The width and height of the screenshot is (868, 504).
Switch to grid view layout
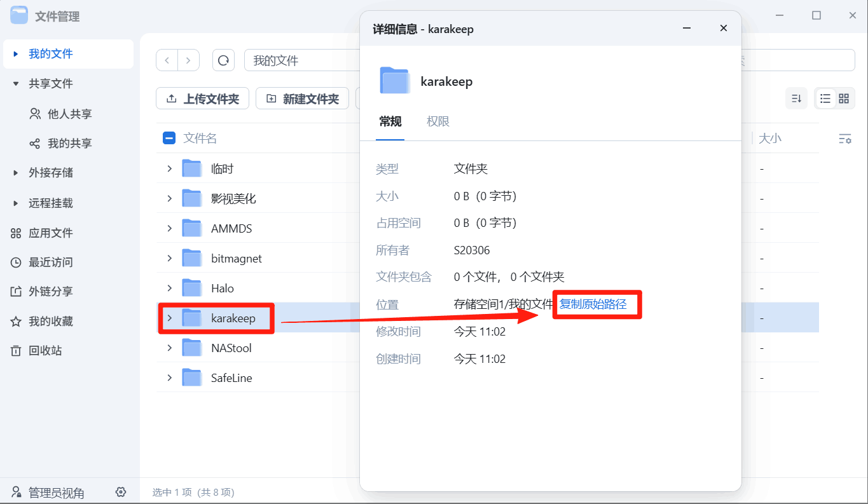point(844,99)
